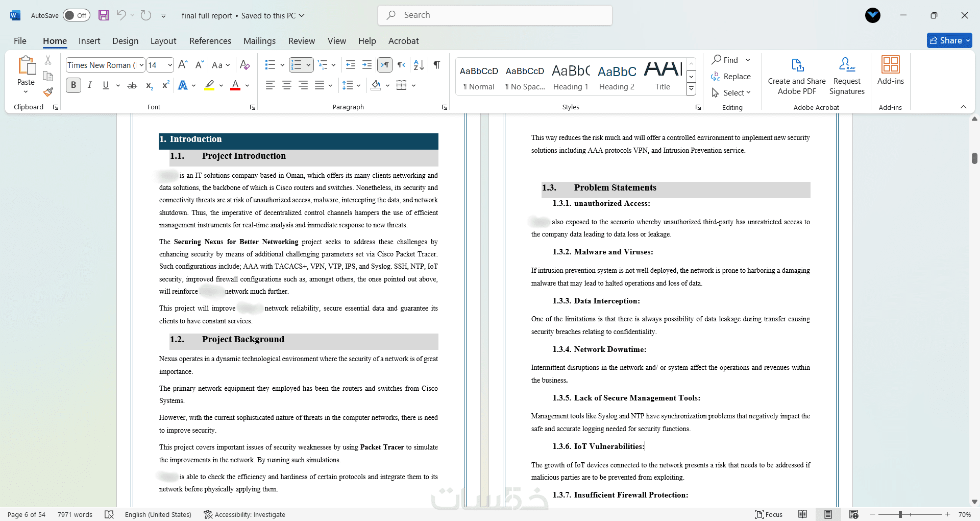
Task: Open spelling and proofing check icon
Action: (109, 514)
